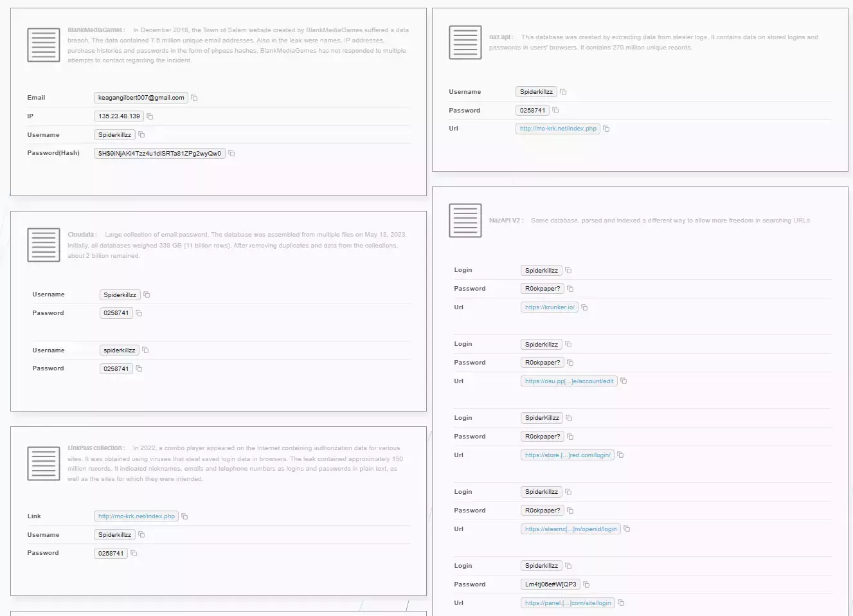This screenshot has width=853, height=616.
Task: Open the BlankMediaGames document icon
Action: (x=44, y=45)
